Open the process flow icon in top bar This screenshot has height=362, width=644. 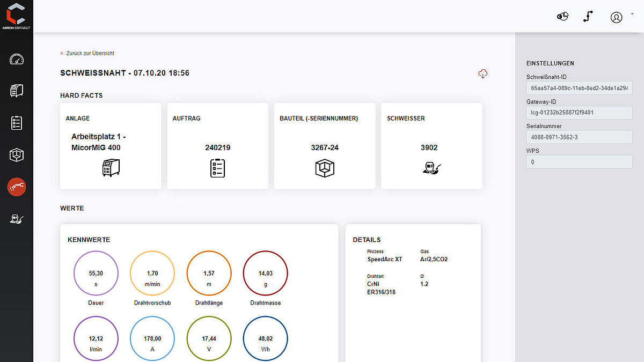[588, 16]
